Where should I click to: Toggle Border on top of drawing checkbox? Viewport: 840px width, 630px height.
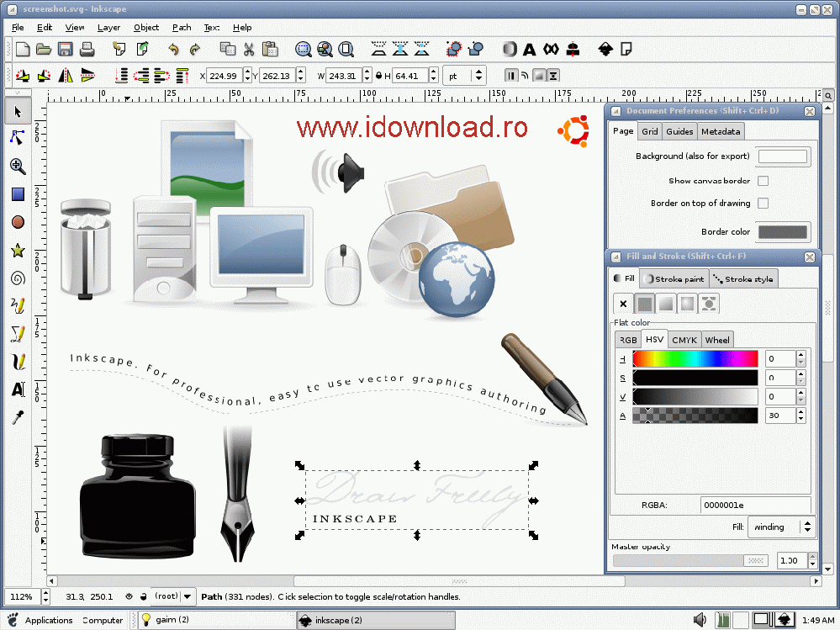[x=763, y=203]
